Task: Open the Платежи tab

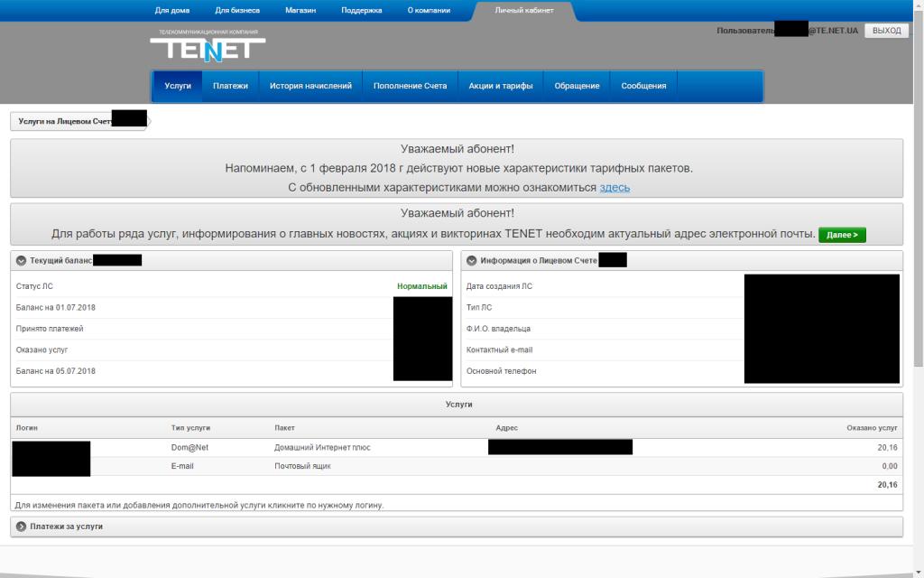Action: [x=230, y=86]
